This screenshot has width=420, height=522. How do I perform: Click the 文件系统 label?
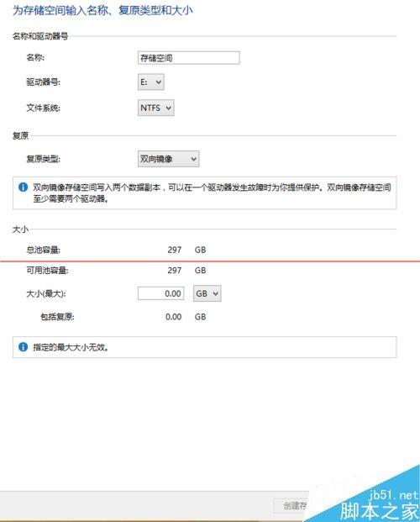44,108
